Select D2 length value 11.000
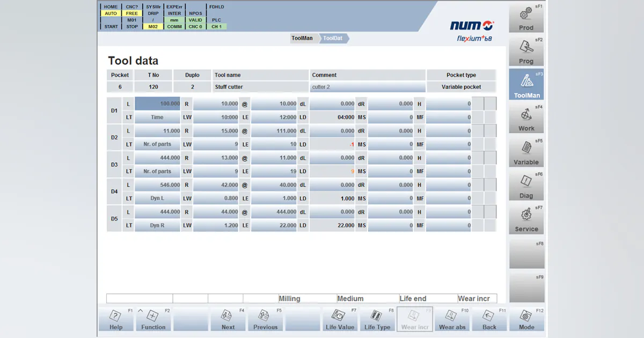The image size is (644, 338). (157, 131)
